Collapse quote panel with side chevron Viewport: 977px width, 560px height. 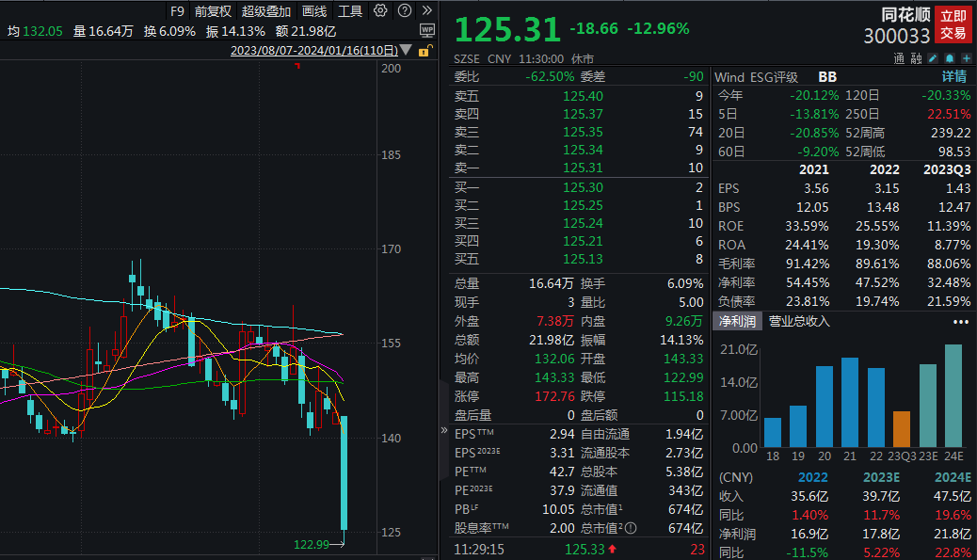click(444, 430)
